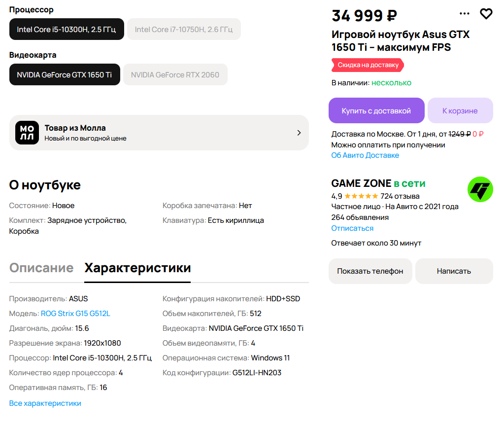Show all specs via Все характеристики
The image size is (504, 427).
point(45,403)
